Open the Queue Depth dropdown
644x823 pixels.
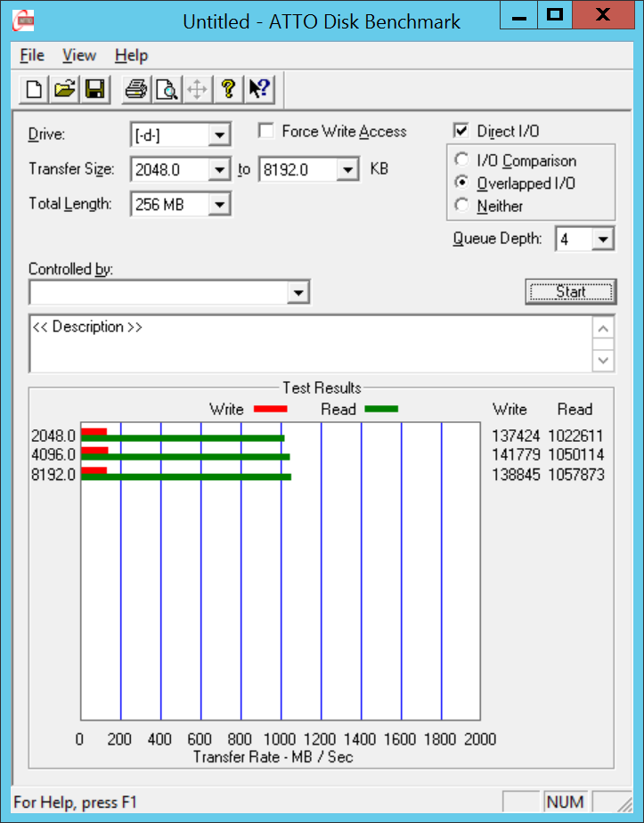pyautogui.click(x=603, y=240)
